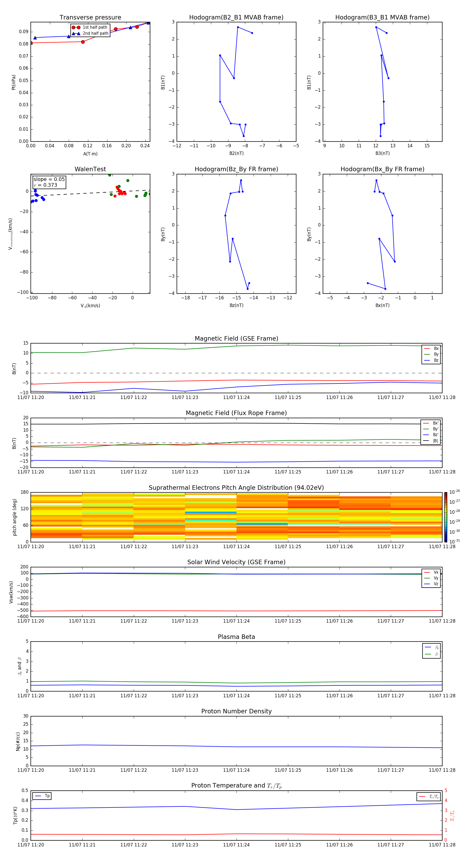The image size is (473, 868).
Task: Click the "10^-31" colorbar tick label
Action: coord(455,542)
